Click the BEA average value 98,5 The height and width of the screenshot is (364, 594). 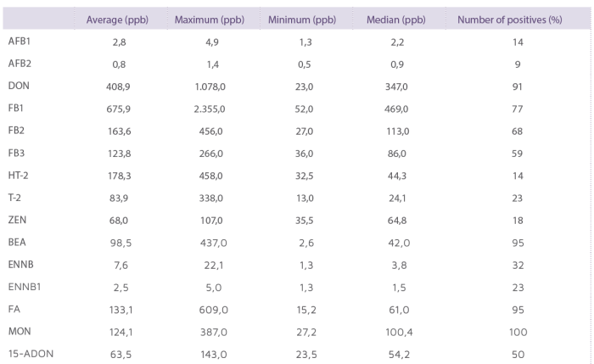pyautogui.click(x=120, y=243)
